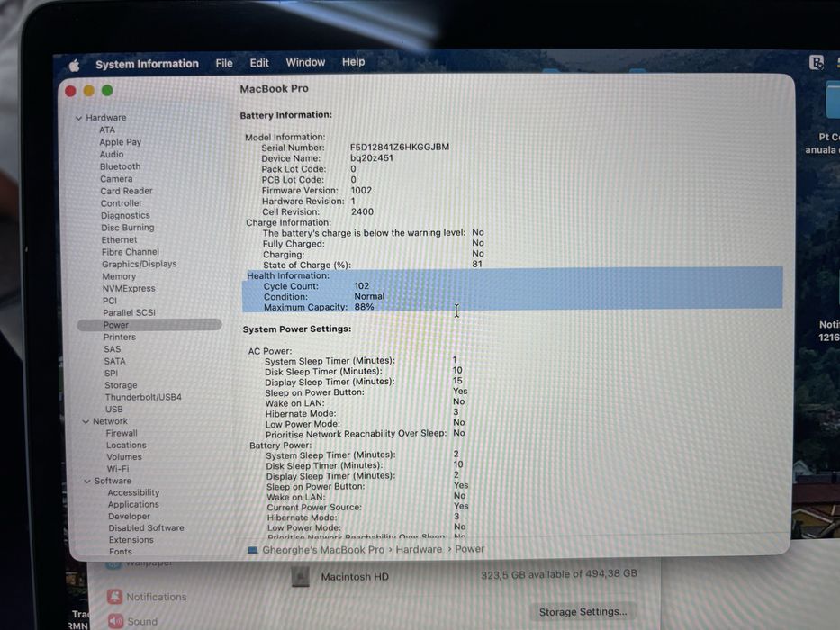Collapse the Software section chevron
The height and width of the screenshot is (630, 840).
point(86,481)
